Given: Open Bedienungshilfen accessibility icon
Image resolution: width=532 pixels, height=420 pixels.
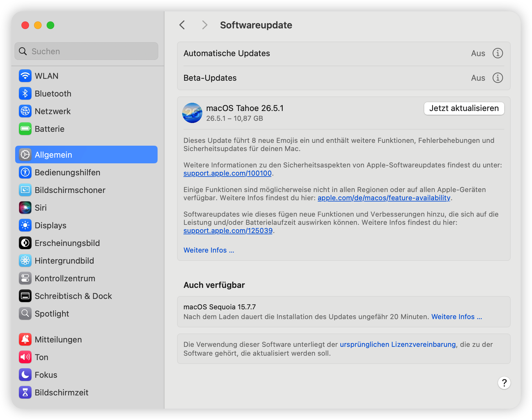Looking at the screenshot, I should tap(25, 172).
